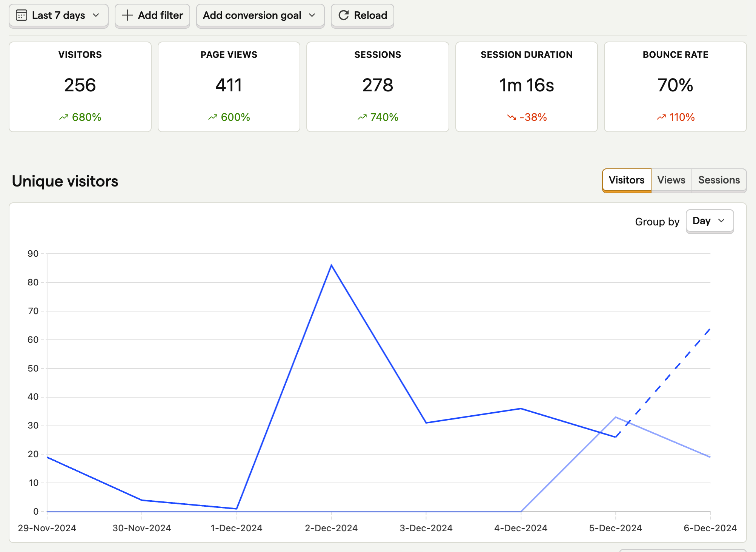Click the red downward trend icon under Session Duration
756x552 pixels.
(x=512, y=117)
